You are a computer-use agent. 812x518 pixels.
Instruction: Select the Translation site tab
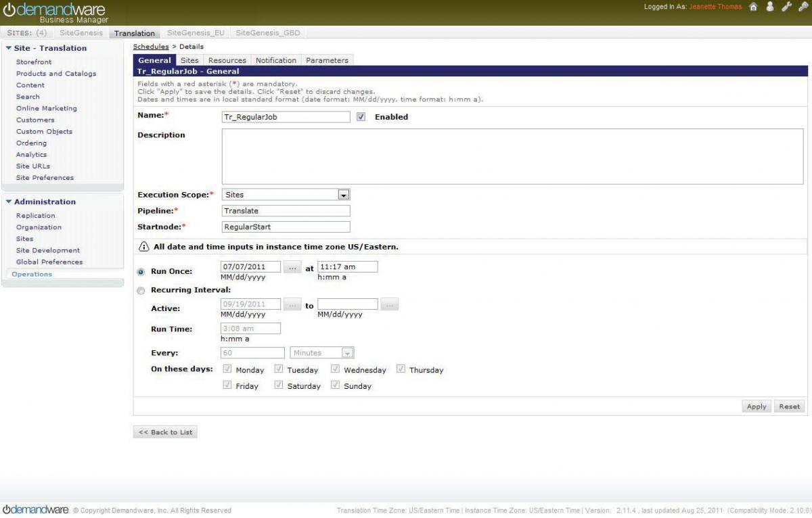click(x=135, y=32)
